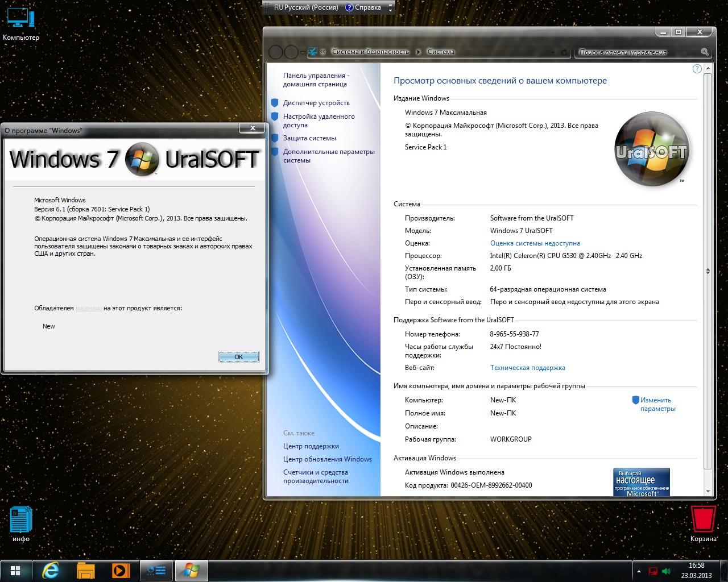Click the control panel search field

pos(637,52)
